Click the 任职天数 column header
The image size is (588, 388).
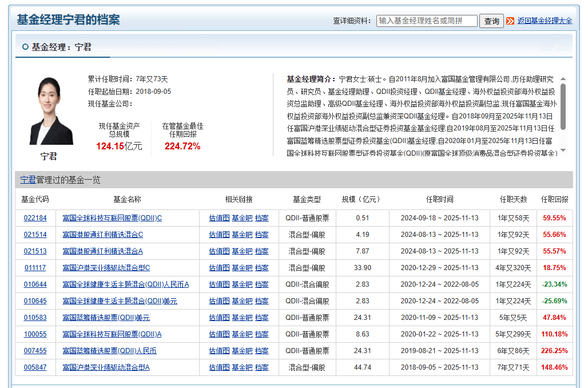point(514,199)
